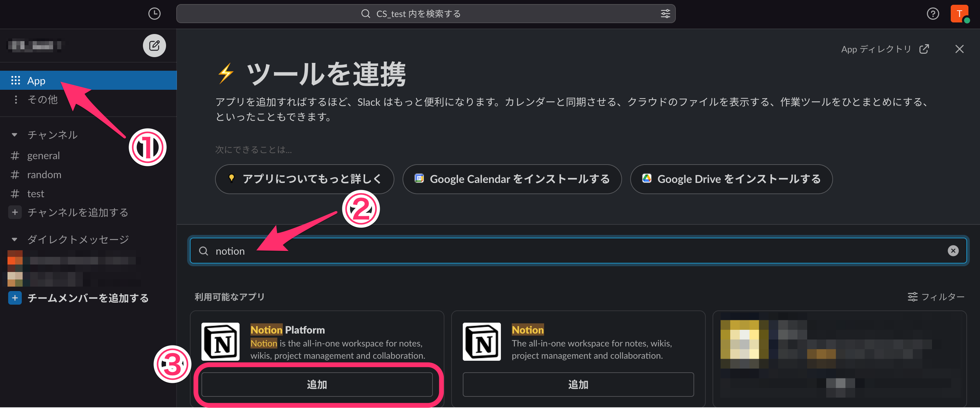Open the フィルター options
Image resolution: width=980 pixels, height=408 pixels.
tap(936, 296)
